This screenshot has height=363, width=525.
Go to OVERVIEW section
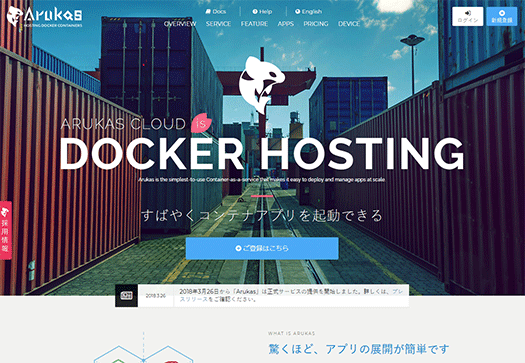point(180,24)
